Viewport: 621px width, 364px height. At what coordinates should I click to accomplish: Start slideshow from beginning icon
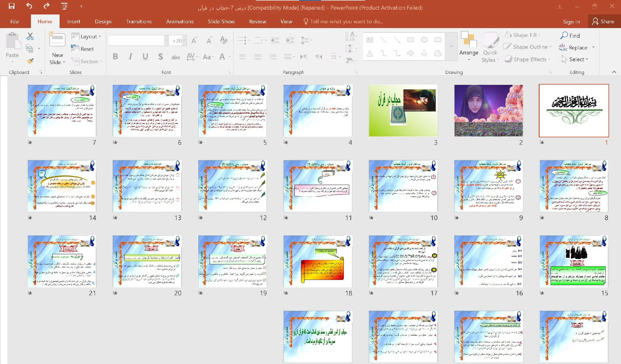pos(64,6)
